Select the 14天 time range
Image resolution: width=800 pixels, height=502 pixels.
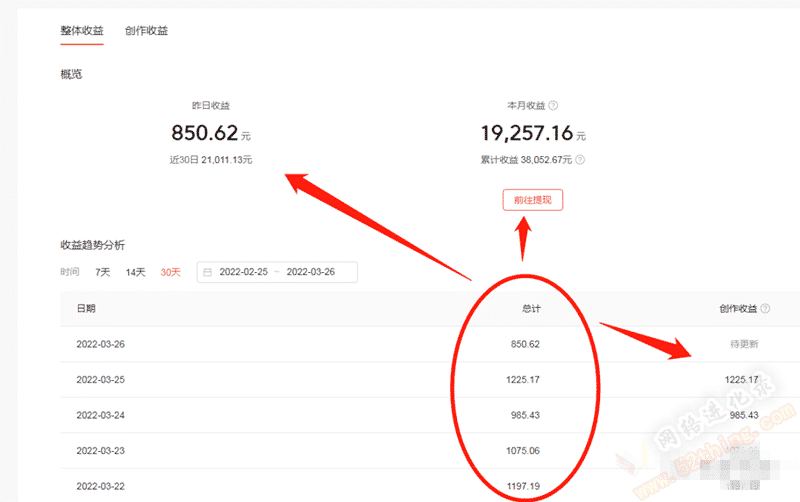point(135,272)
